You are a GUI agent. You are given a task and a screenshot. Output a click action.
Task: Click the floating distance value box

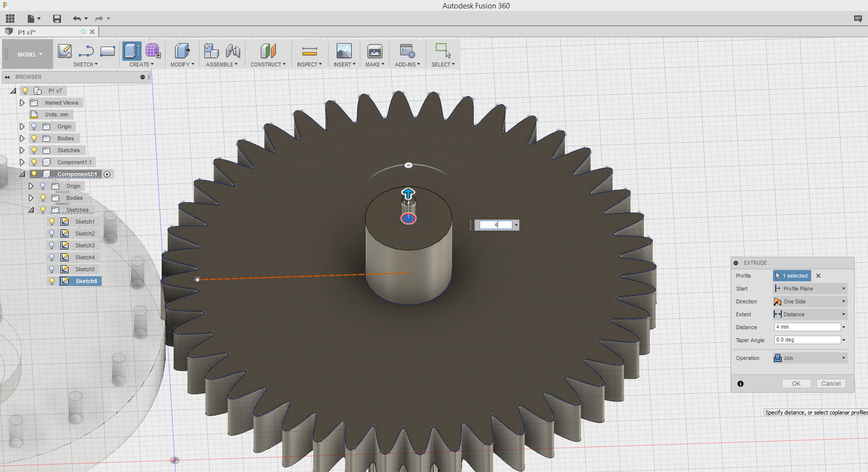click(496, 225)
